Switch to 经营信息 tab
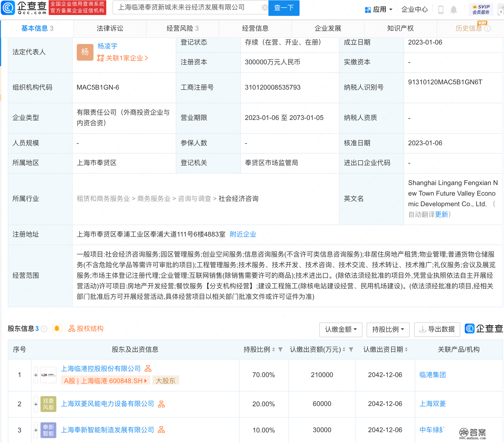The height and width of the screenshot is (443, 504). (x=255, y=28)
